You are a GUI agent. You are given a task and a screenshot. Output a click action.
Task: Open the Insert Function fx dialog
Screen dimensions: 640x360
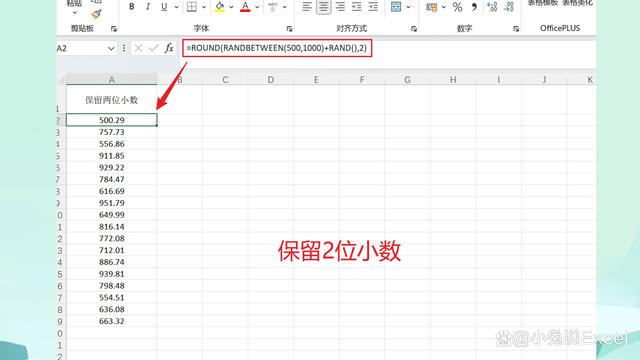(x=169, y=48)
